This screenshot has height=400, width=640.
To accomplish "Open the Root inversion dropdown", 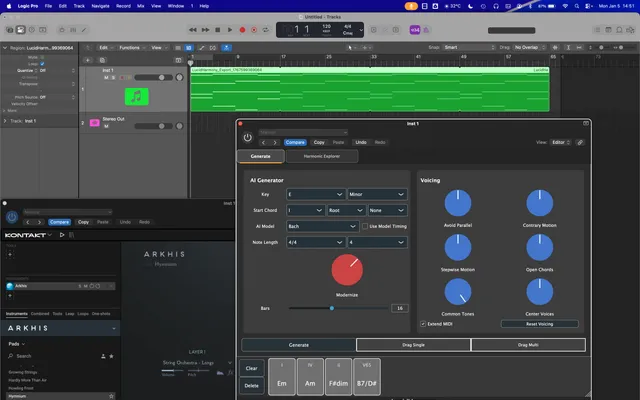I will tap(346, 210).
